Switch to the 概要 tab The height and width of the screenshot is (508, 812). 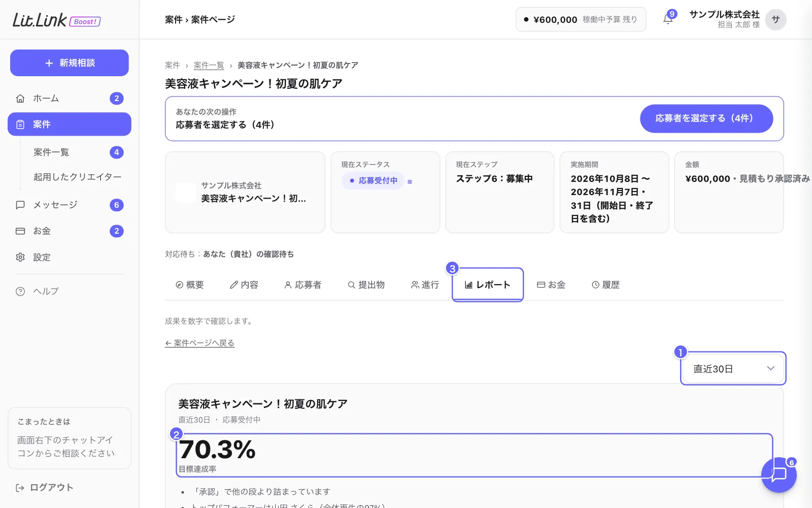pos(190,285)
